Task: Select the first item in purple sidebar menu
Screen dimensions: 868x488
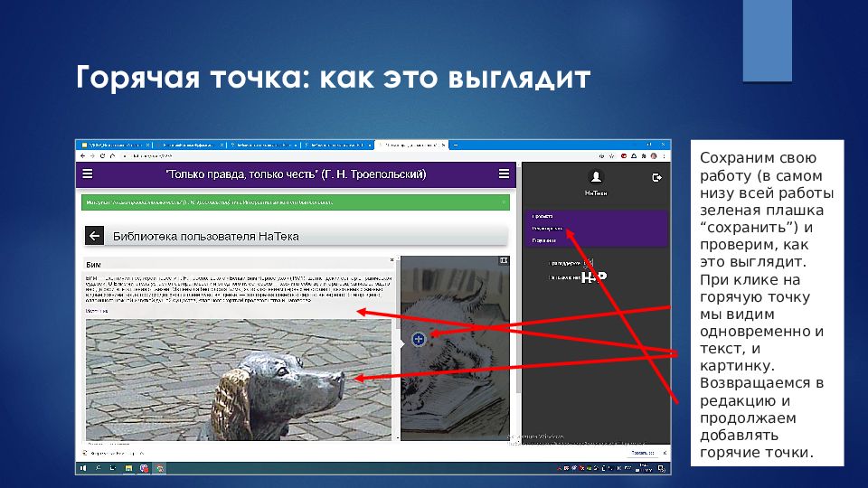Action: pyautogui.click(x=543, y=217)
